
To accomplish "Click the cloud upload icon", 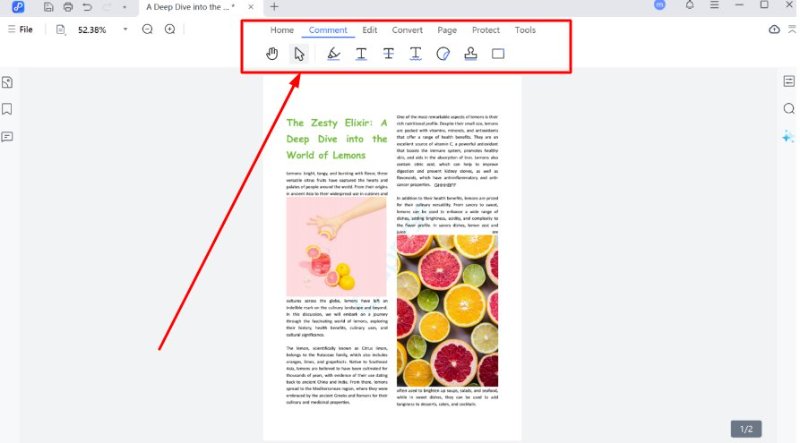I will point(774,30).
